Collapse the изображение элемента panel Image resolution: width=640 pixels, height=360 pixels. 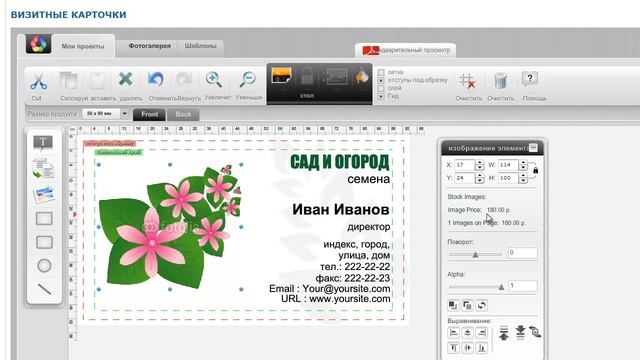coord(533,148)
